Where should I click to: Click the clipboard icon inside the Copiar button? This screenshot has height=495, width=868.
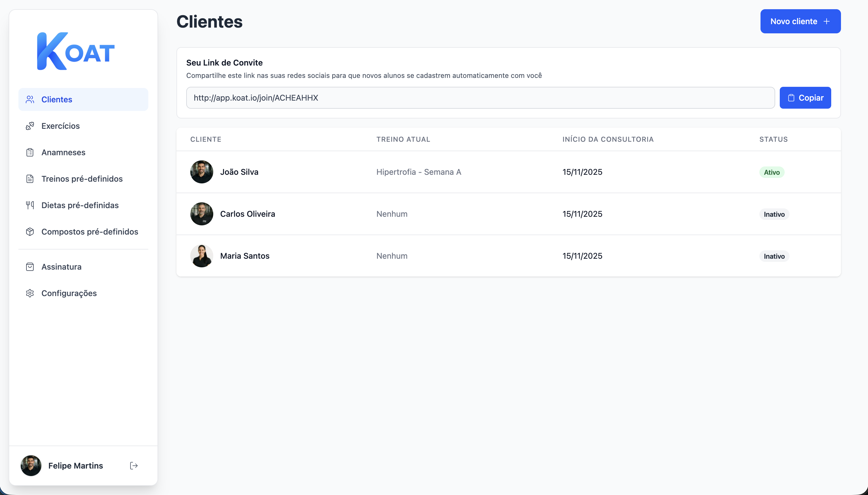coord(791,97)
